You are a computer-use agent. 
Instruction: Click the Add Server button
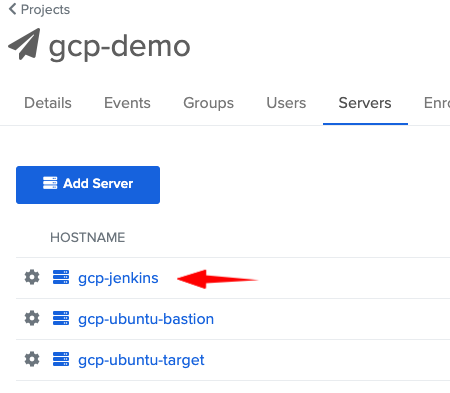click(x=88, y=185)
